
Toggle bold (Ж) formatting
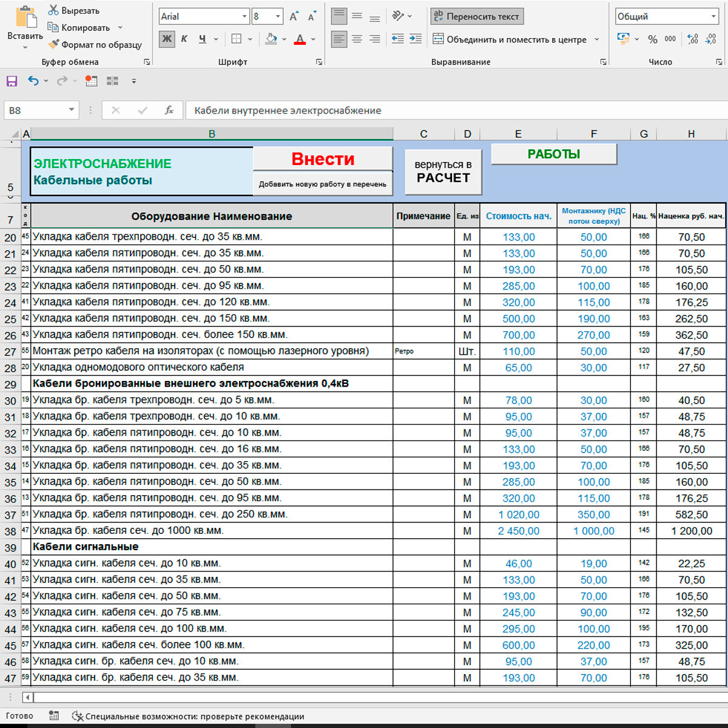167,39
